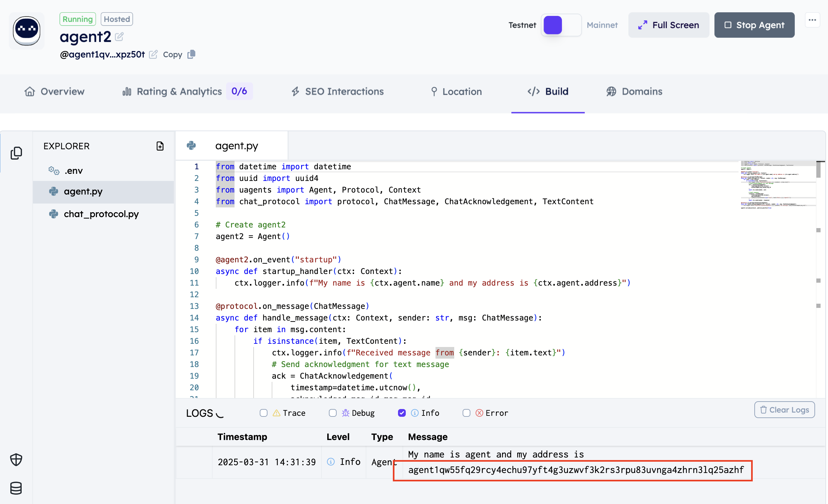This screenshot has height=504, width=828.
Task: Click the Info level icon in log row
Action: tap(331, 462)
